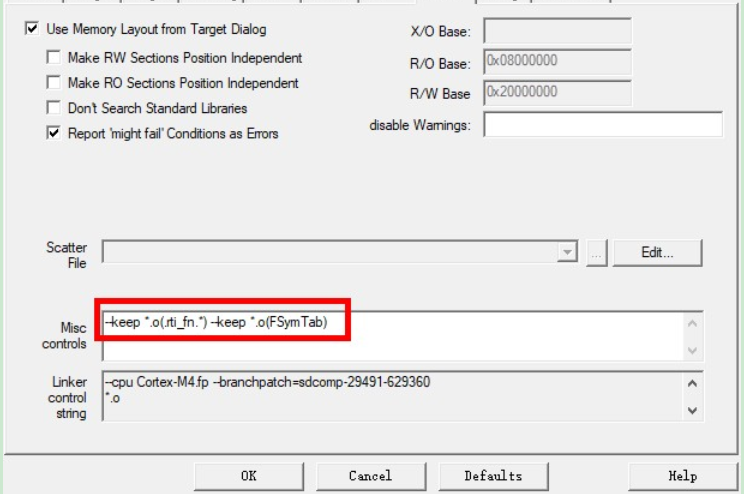Click the Scatter File combo box

340,252
